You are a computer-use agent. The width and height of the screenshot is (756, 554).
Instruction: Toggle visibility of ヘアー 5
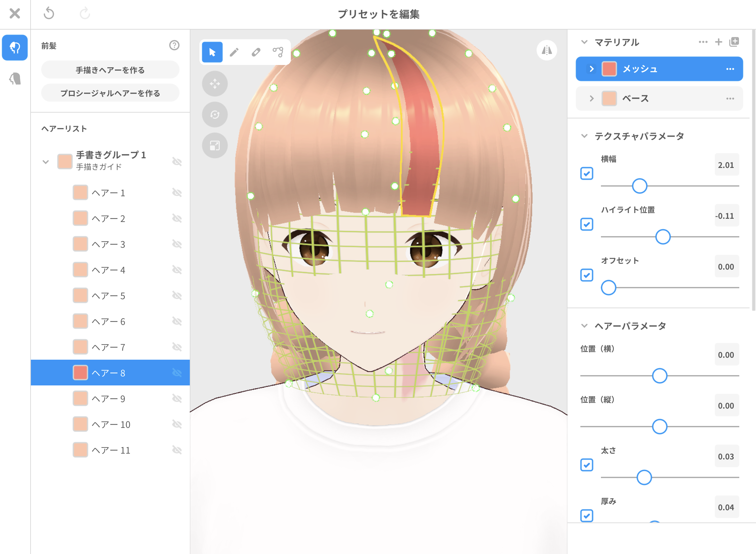177,295
